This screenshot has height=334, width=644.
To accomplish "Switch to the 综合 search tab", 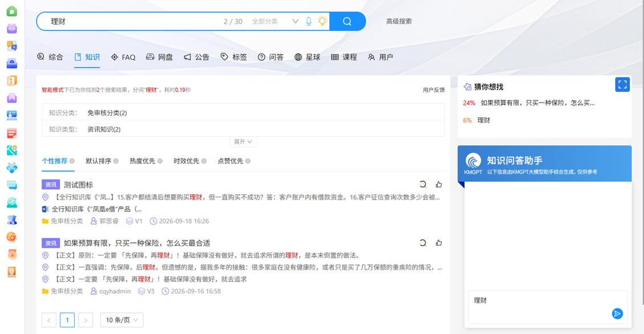I will click(50, 57).
